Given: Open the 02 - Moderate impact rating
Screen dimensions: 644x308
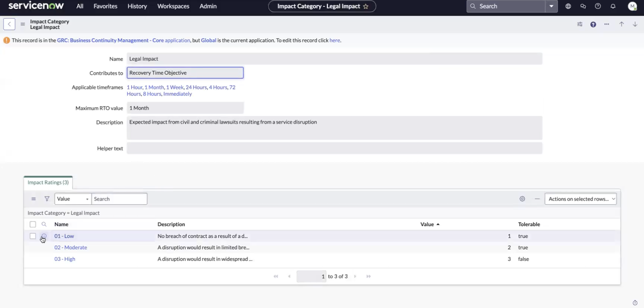Looking at the screenshot, I should [71, 247].
